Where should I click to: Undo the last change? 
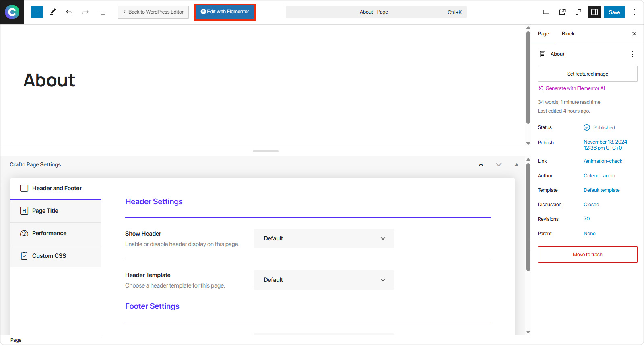(69, 12)
